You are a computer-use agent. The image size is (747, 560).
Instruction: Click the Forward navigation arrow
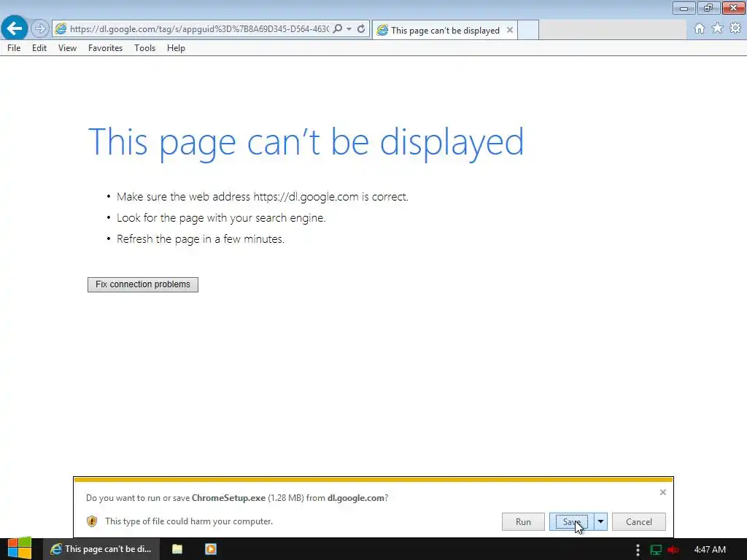pyautogui.click(x=40, y=28)
